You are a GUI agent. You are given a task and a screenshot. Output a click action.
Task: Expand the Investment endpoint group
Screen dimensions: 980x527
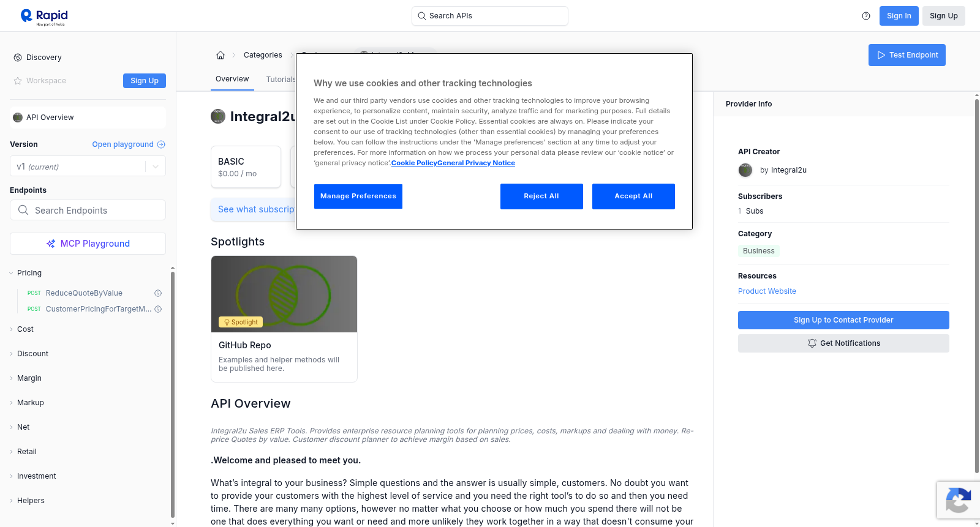click(11, 476)
